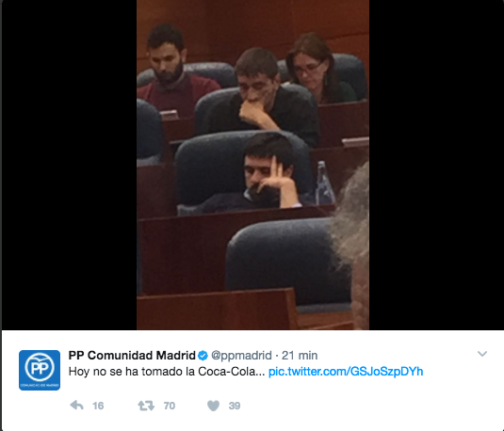The width and height of the screenshot is (504, 431).
Task: Click the like count 39
Action: pos(235,406)
